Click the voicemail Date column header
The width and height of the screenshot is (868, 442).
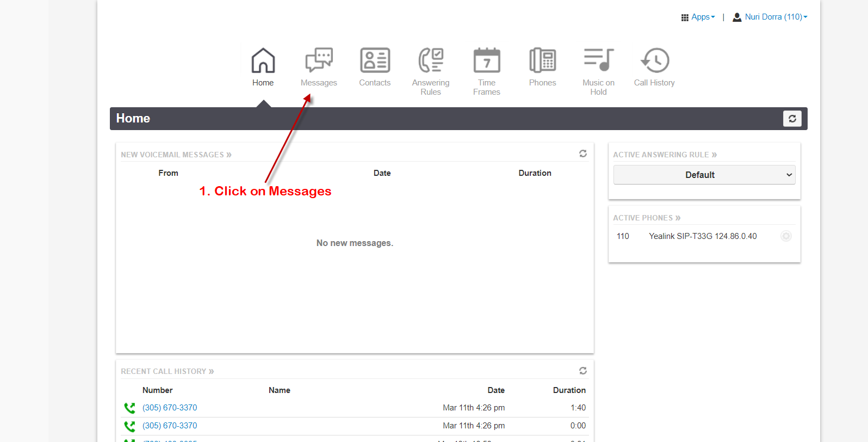click(x=382, y=173)
